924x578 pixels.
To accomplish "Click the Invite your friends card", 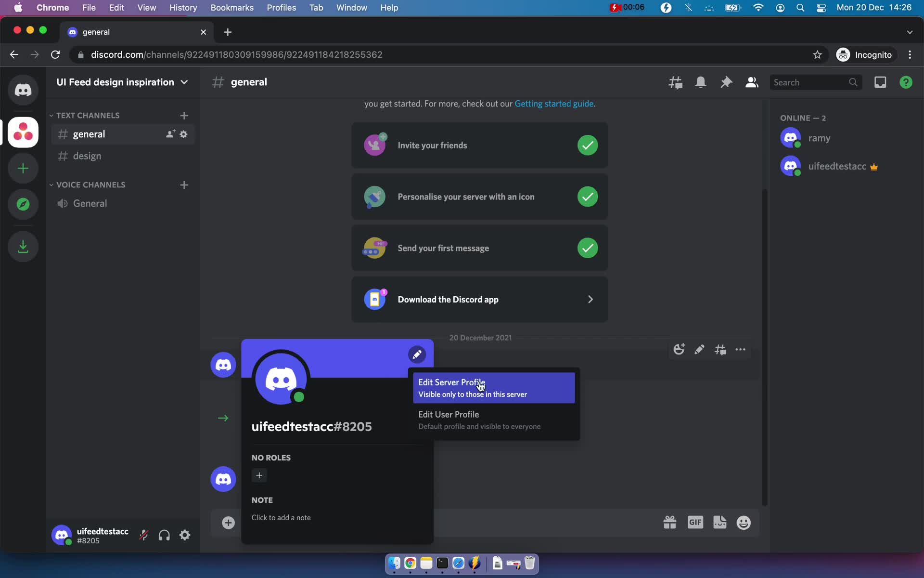I will pyautogui.click(x=479, y=145).
